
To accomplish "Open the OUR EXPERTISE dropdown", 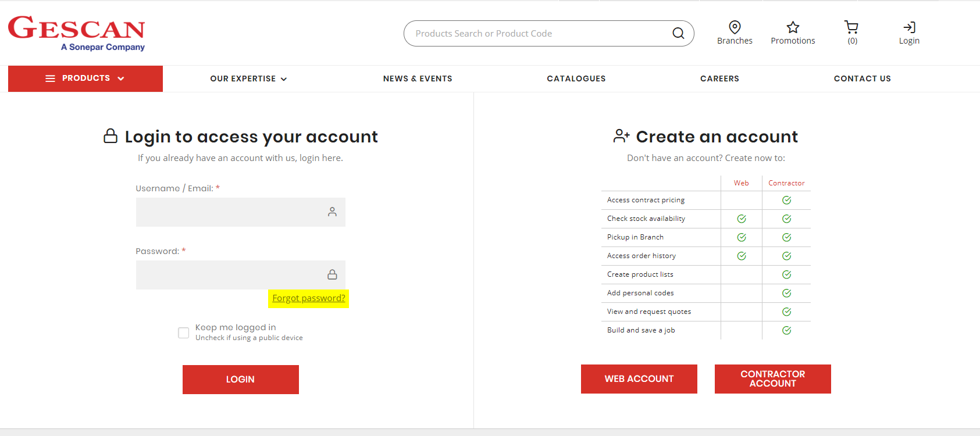I will (x=248, y=78).
